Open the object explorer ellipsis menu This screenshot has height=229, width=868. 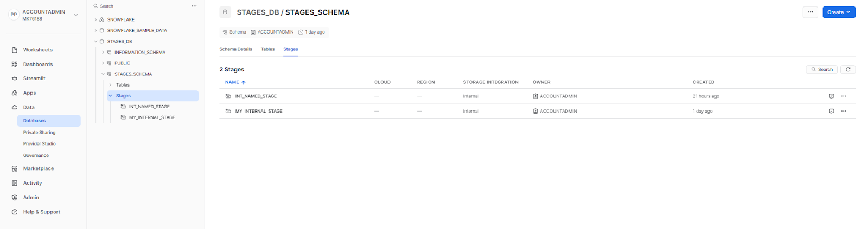click(x=194, y=6)
